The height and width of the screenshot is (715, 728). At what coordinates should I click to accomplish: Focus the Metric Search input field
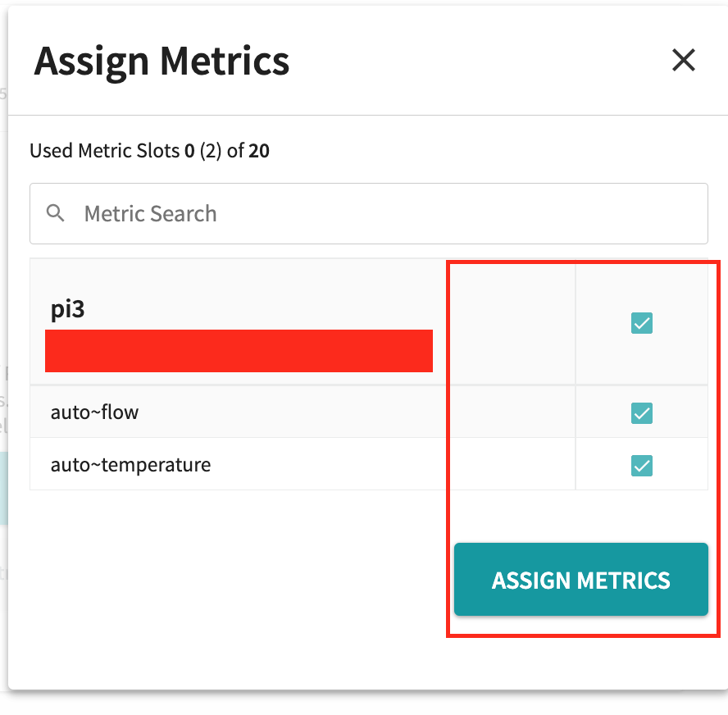[385, 214]
